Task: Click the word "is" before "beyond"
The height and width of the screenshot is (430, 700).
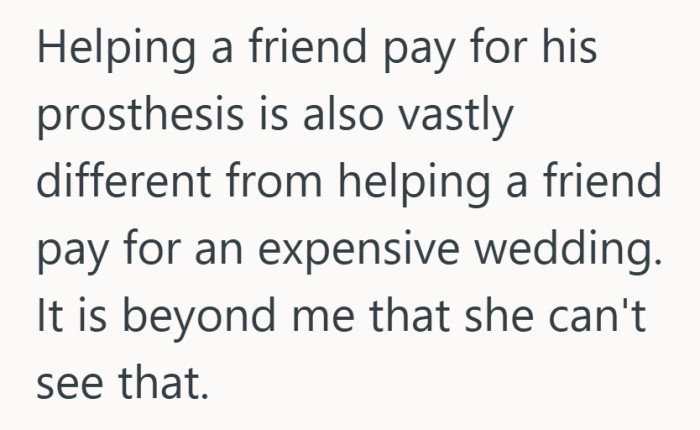Action: 92,315
